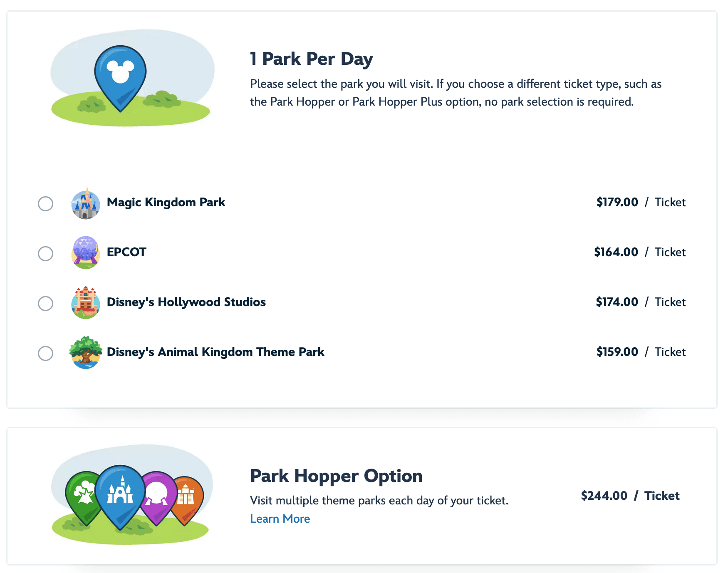Click the 1 Park Per Day heading
728x573 pixels.
coord(311,59)
